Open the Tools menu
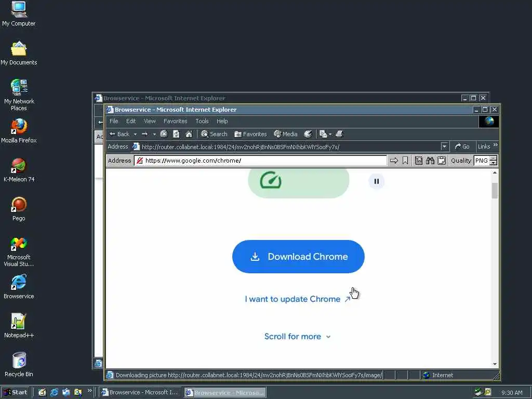The height and width of the screenshot is (399, 532). point(202,121)
